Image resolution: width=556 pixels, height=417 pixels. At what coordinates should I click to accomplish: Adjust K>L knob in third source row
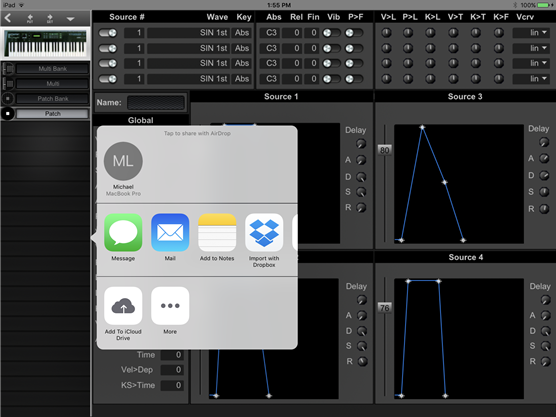(430, 63)
